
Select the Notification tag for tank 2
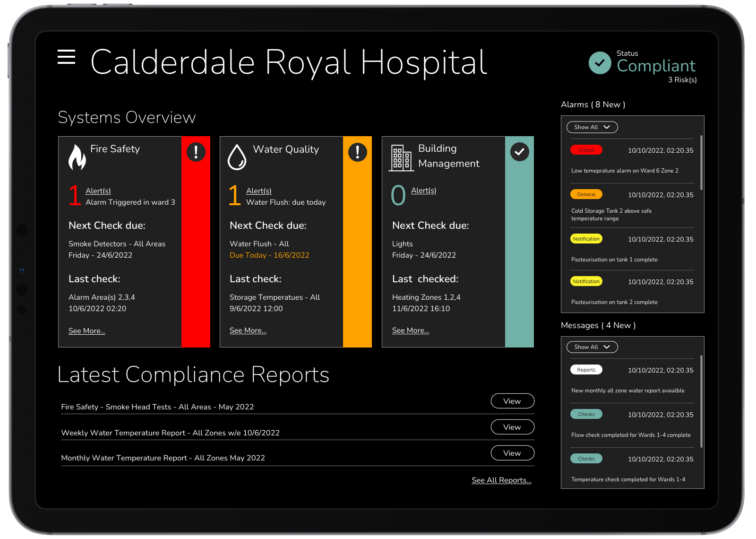point(586,281)
